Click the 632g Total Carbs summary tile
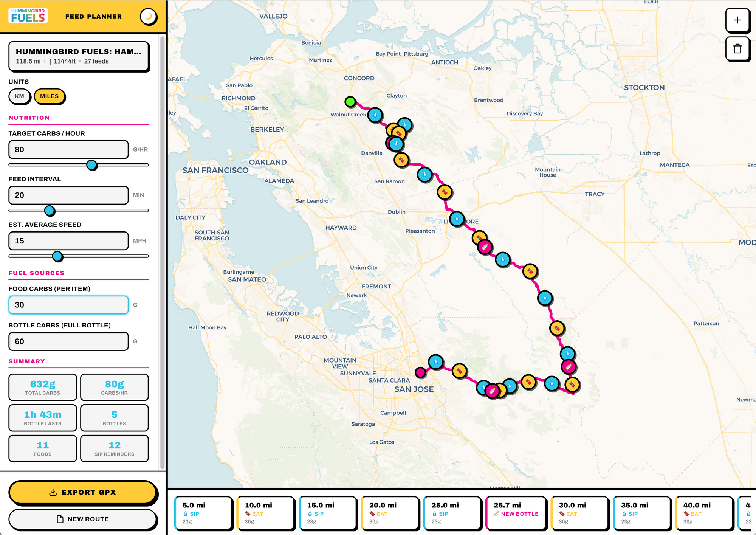This screenshot has width=756, height=535. 43,387
